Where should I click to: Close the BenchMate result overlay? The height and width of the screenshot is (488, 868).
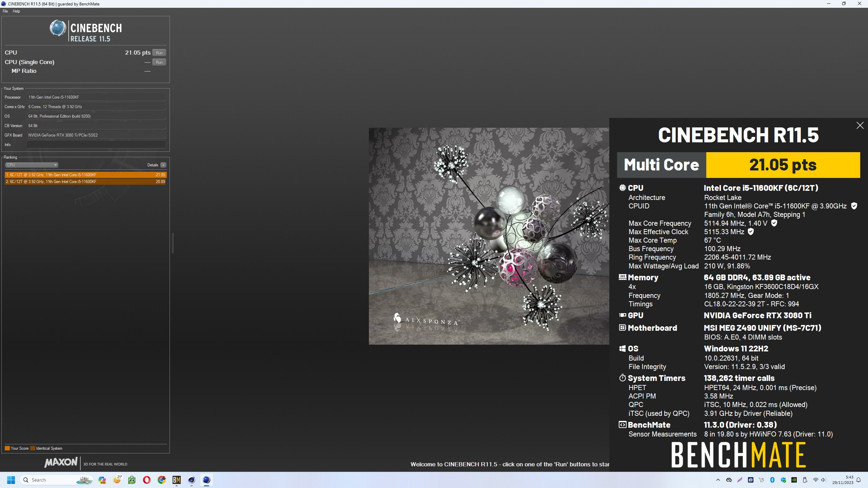tap(860, 125)
